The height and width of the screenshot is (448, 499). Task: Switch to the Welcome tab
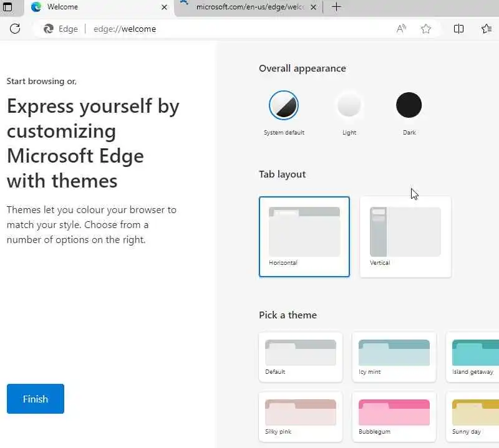pos(99,7)
